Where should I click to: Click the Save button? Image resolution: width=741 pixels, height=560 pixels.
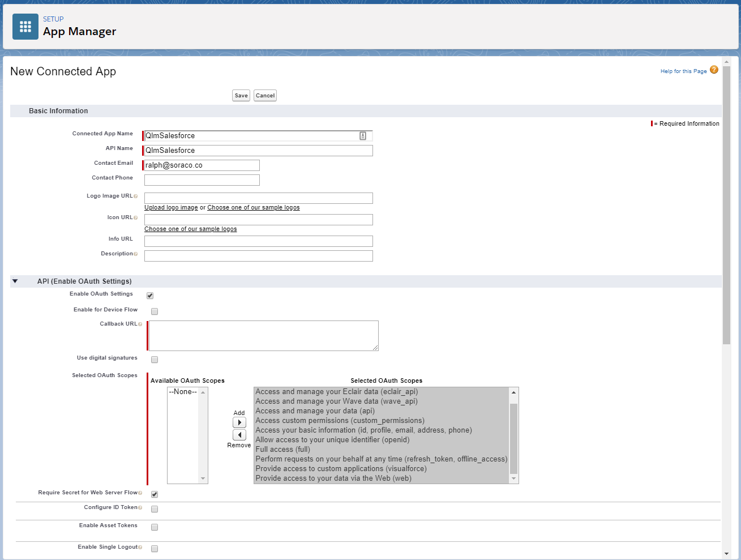pos(241,96)
